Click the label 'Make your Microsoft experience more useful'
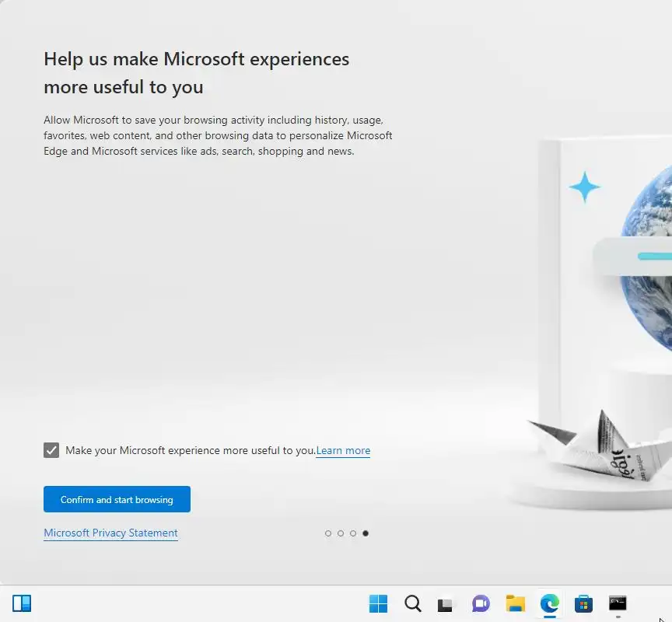Screen dimensions: 672x622 coord(191,451)
